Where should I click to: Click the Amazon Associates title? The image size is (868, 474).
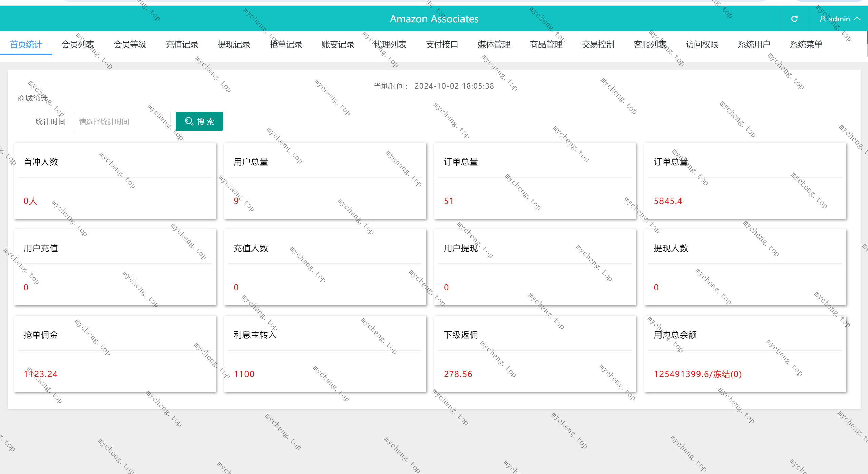[x=434, y=19]
